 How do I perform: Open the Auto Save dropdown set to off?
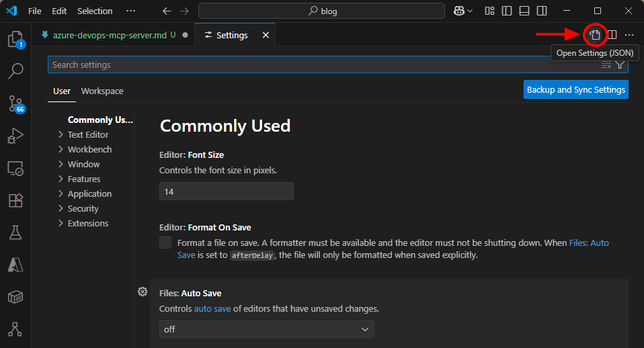point(266,329)
